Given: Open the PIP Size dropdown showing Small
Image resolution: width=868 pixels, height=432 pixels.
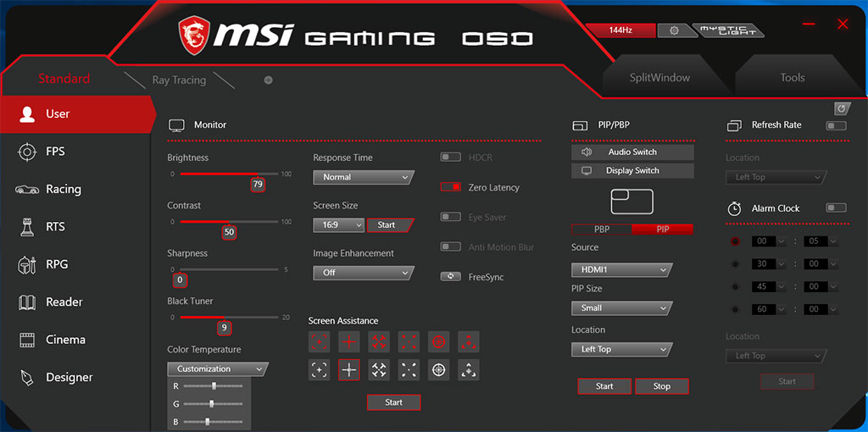Looking at the screenshot, I should 621,308.
